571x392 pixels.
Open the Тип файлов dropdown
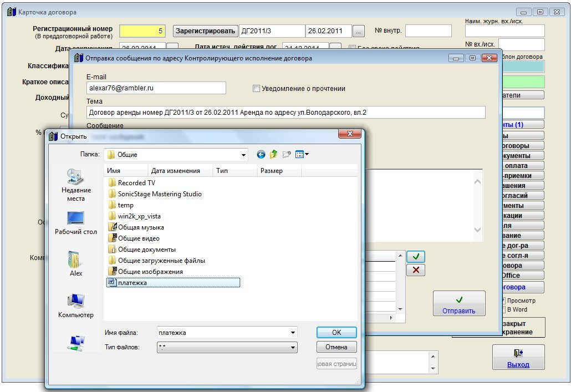293,348
